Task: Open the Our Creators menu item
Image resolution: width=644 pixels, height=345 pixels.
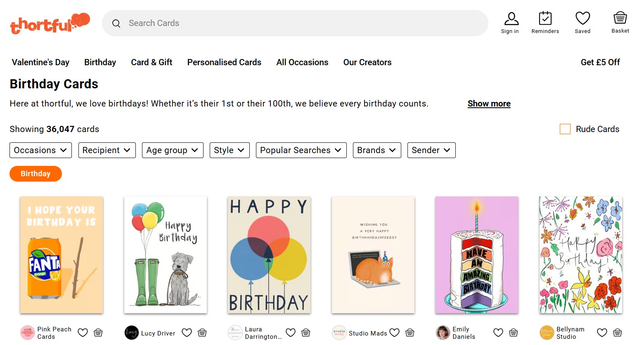Action: pyautogui.click(x=367, y=62)
